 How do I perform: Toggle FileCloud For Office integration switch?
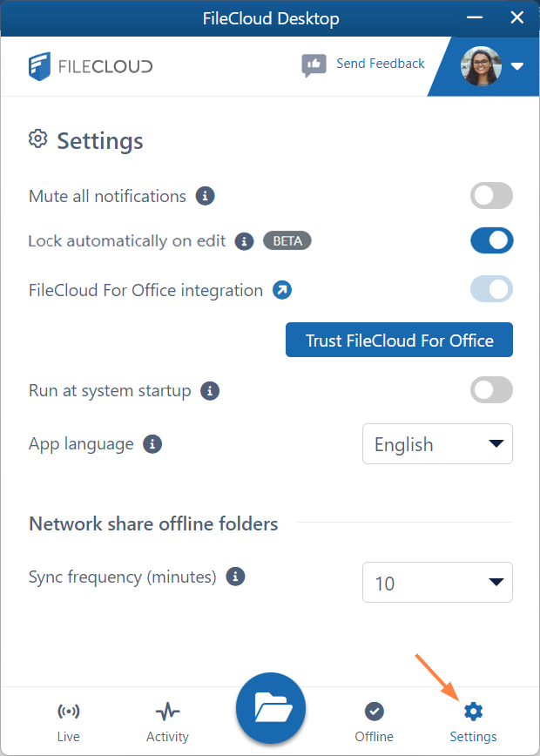point(491,289)
